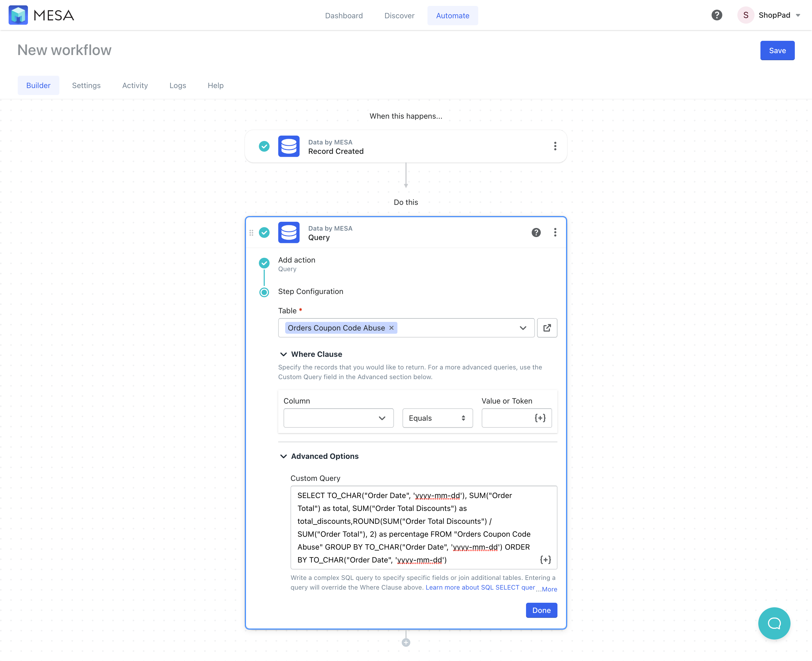Click the Record Created status checkmark
This screenshot has width=812, height=661.
click(x=264, y=146)
